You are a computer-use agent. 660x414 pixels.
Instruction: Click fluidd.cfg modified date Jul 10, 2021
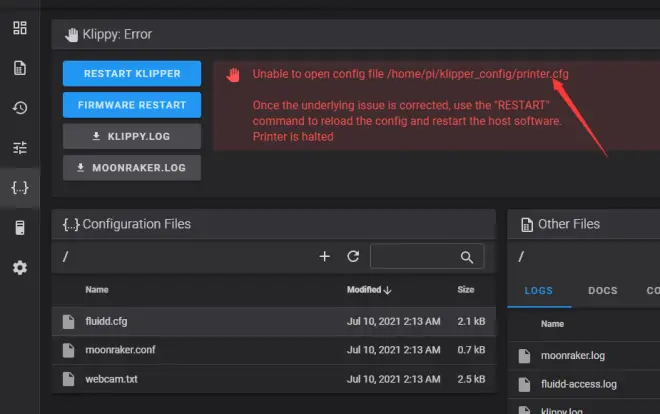point(394,321)
